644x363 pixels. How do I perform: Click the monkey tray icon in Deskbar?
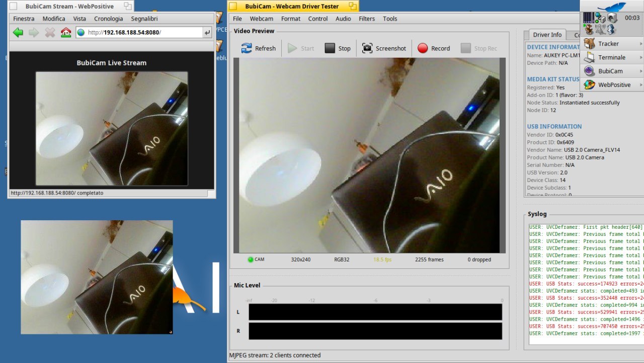click(589, 30)
